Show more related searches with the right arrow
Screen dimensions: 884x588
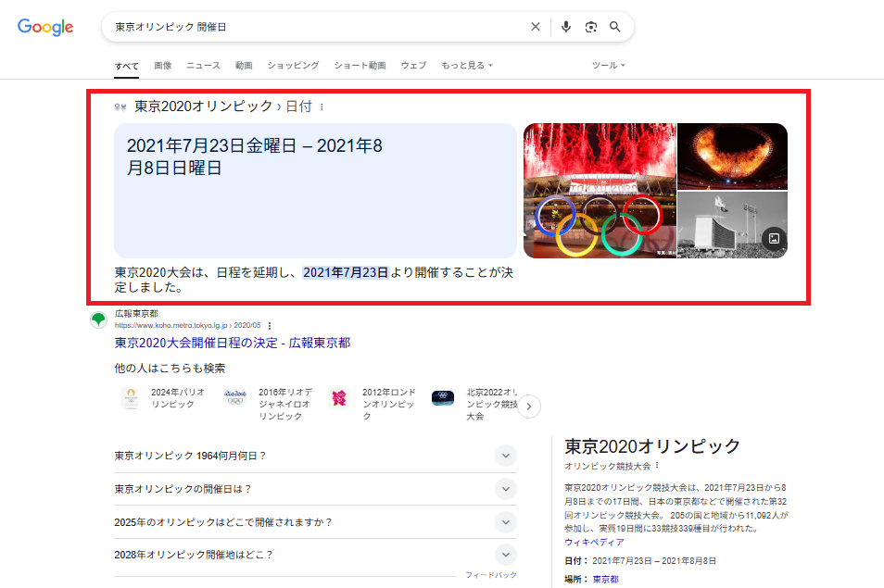[x=529, y=407]
